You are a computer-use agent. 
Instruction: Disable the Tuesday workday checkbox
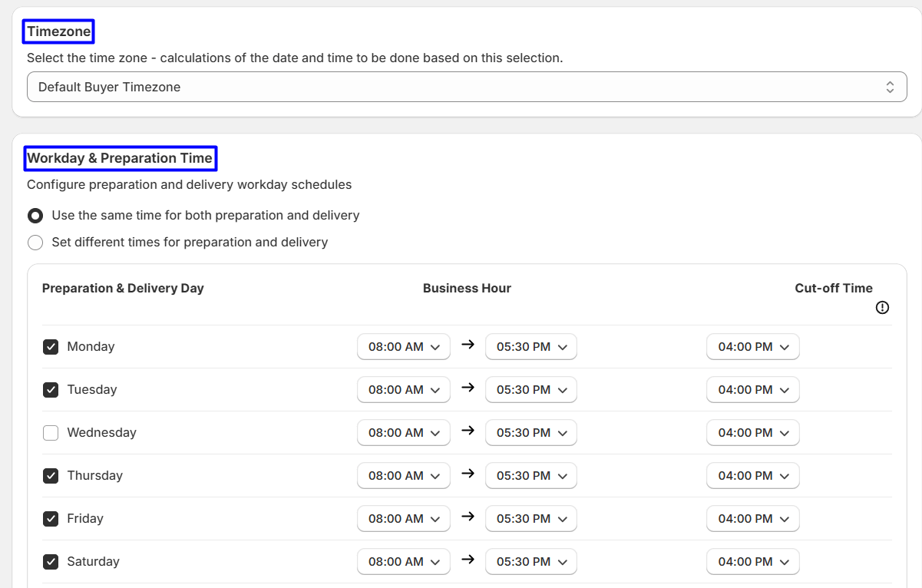pos(51,390)
